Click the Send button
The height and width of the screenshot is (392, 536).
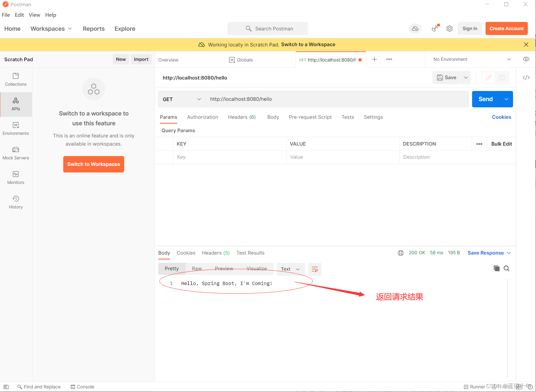[x=486, y=99]
